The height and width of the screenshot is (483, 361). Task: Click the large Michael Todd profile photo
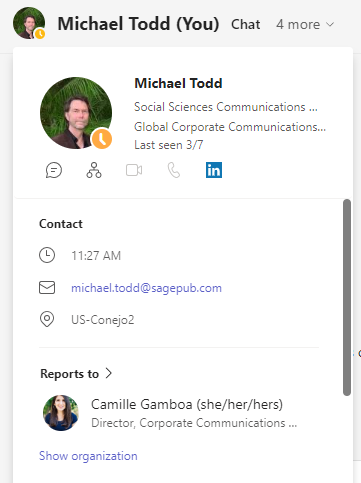coord(76,113)
